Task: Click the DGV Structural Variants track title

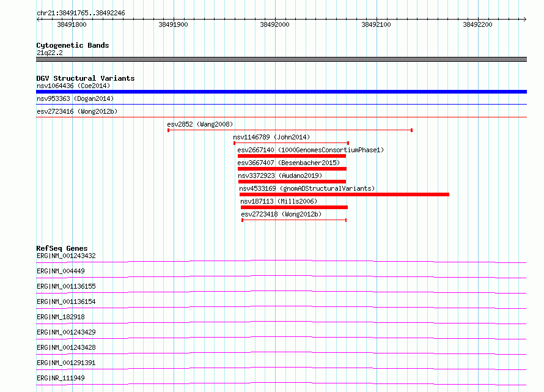Action: tap(86, 78)
